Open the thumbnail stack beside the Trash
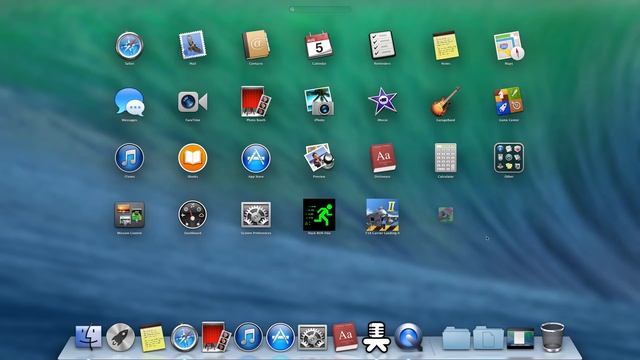The width and height of the screenshot is (640, 360). [x=520, y=338]
